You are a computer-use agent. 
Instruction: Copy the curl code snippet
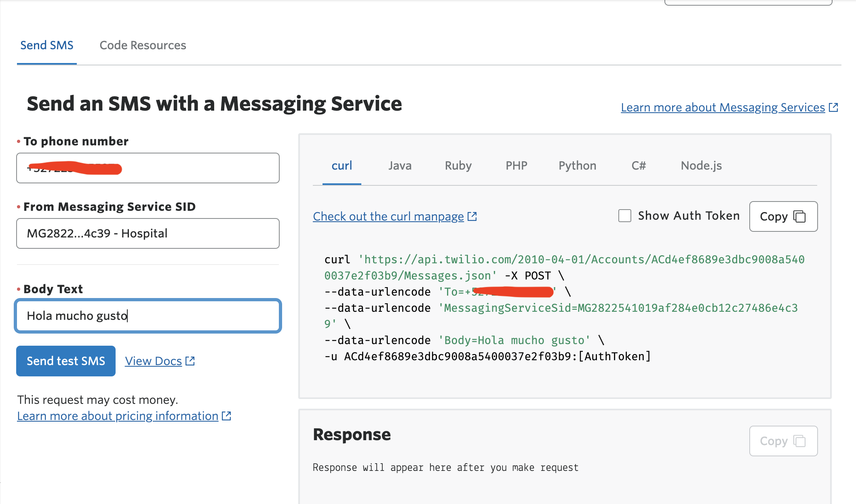point(783,216)
